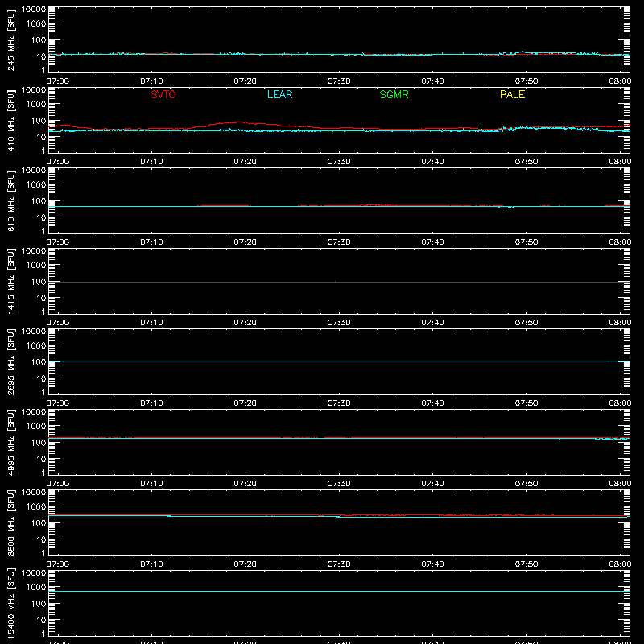Click 07:10 label below the 8800 MHz plot

point(151,564)
